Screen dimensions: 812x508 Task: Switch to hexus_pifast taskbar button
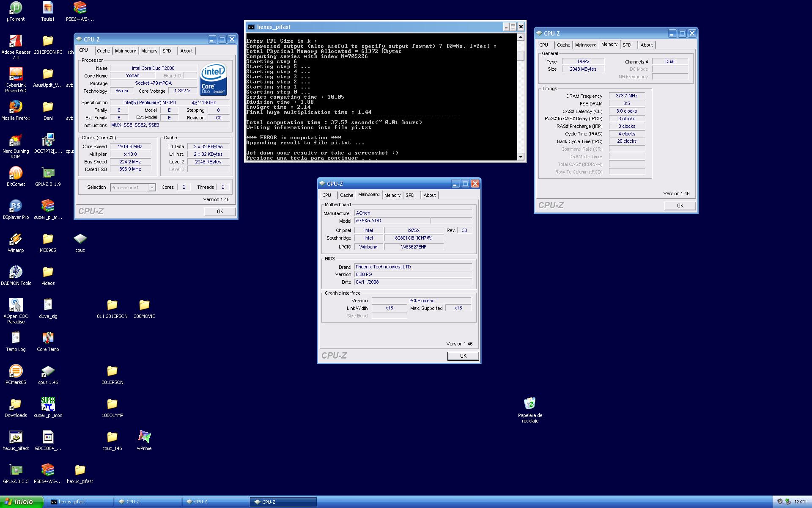(80, 502)
